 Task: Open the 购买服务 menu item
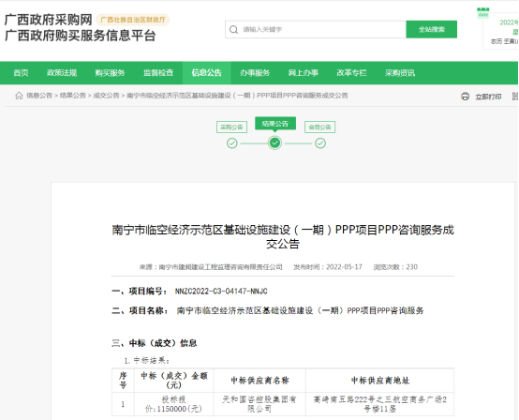pyautogui.click(x=110, y=73)
